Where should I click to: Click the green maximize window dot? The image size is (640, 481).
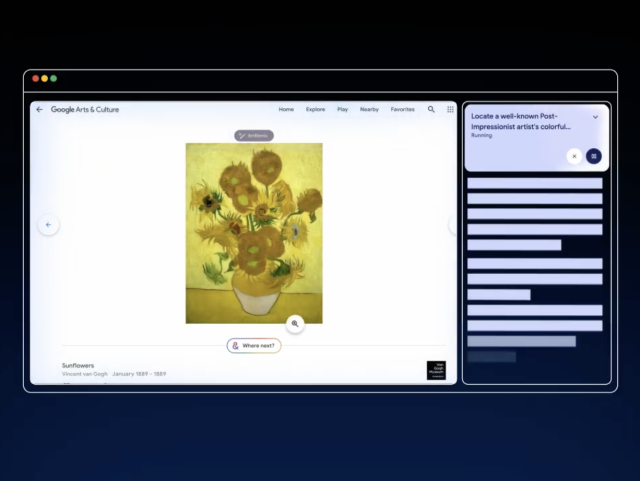coord(53,78)
